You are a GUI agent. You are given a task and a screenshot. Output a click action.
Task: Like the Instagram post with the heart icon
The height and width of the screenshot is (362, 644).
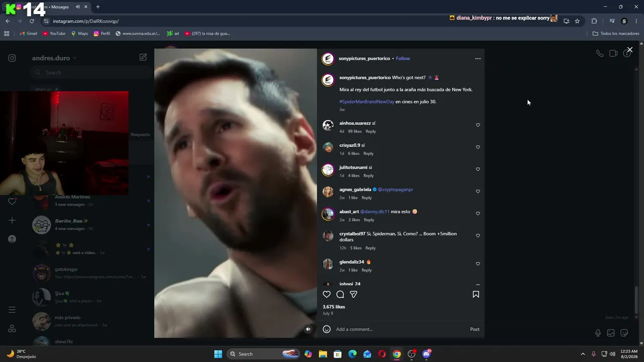point(327,294)
